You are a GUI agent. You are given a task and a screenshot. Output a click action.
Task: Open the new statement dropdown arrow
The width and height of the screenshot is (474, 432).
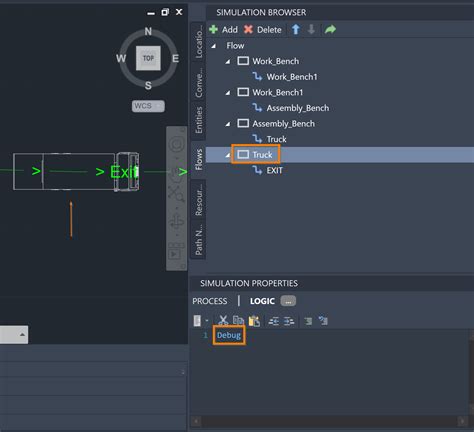coord(207,321)
